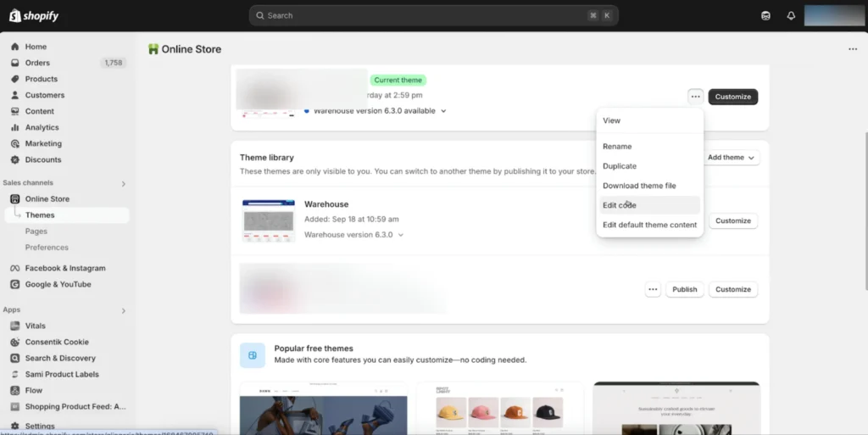This screenshot has width=868, height=435.
Task: Select View from theme menu
Action: click(650, 120)
